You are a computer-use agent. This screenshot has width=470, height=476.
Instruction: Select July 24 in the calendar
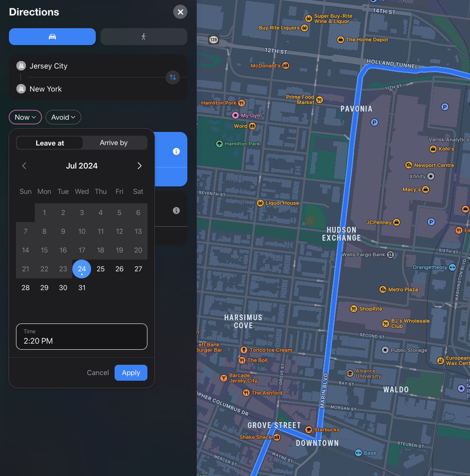82,269
